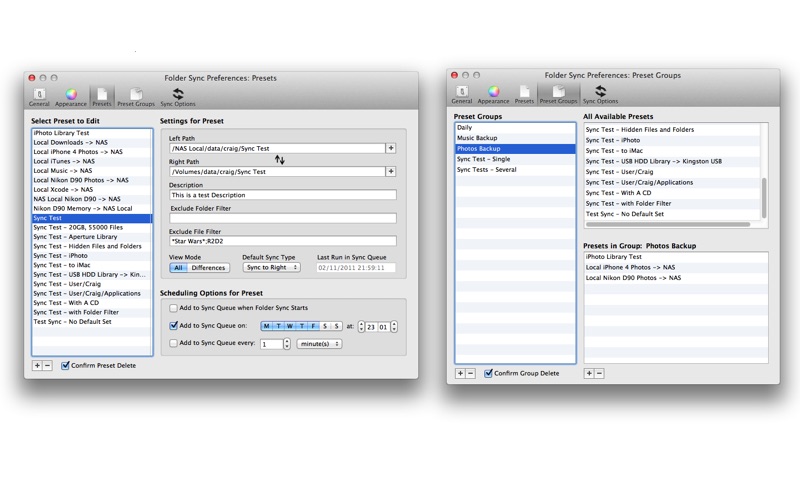Viewport: 800px width, 500px height.
Task: Click plus button beside Right Path field
Action: tap(391, 172)
